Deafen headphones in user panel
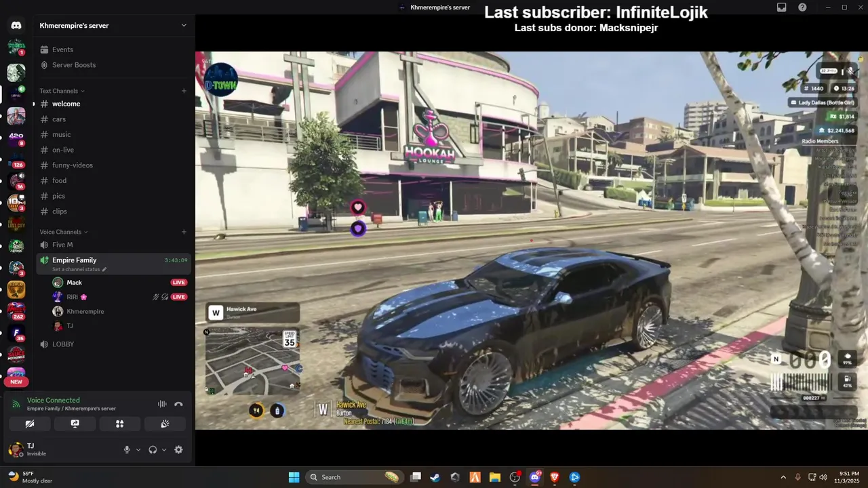 coord(153,449)
